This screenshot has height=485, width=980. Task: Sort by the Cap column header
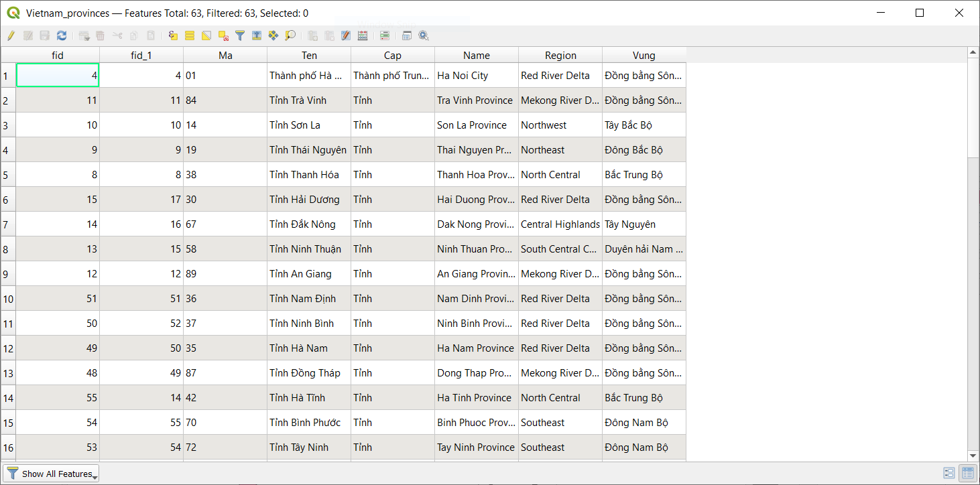[393, 55]
